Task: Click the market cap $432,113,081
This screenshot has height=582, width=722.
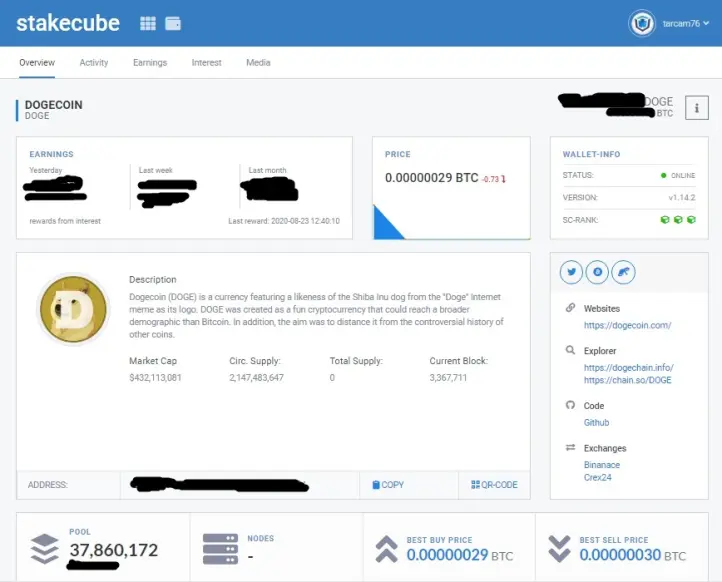Action: pos(155,378)
